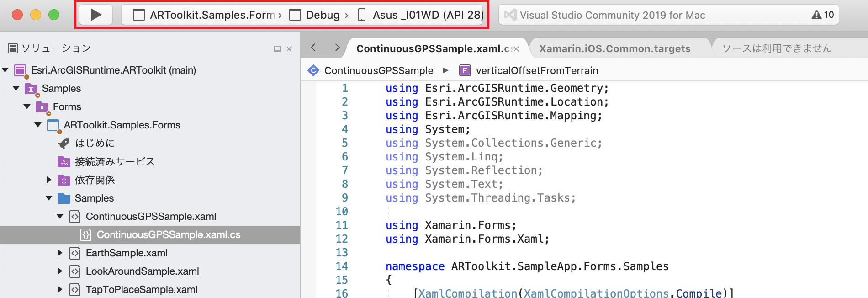Click the 依存関係 folder icon

[x=64, y=180]
